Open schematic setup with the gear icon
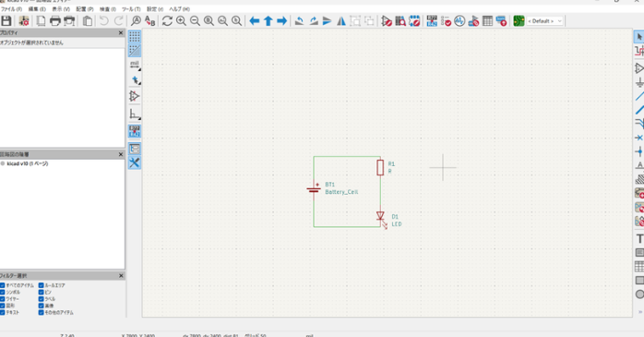 tap(24, 20)
